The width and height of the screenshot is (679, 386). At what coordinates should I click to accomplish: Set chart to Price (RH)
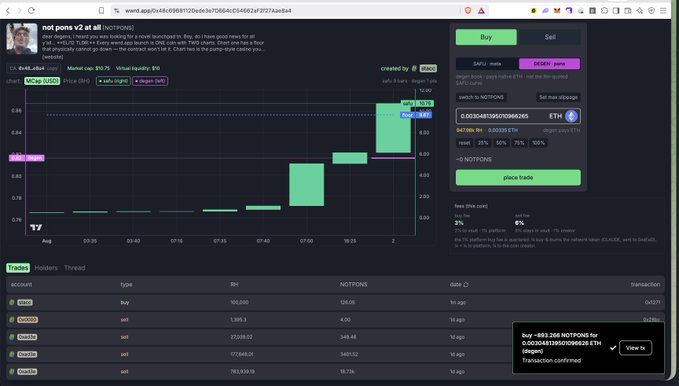pyautogui.click(x=77, y=81)
